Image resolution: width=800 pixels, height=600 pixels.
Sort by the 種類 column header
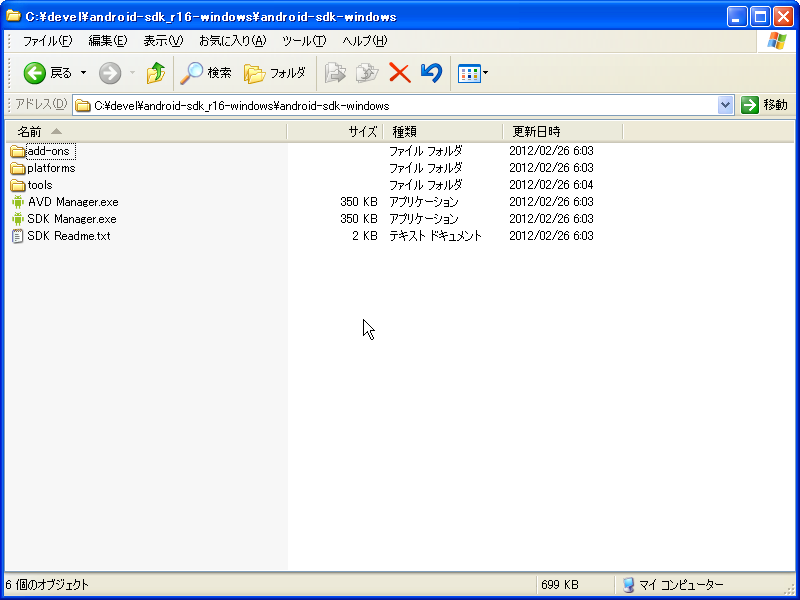click(x=443, y=132)
